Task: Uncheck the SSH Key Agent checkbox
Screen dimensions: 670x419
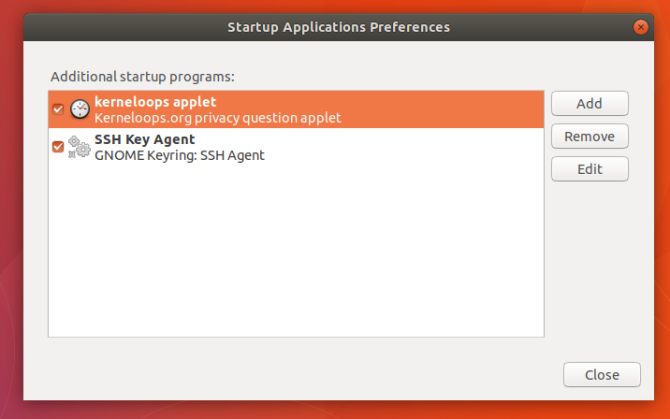Action: [x=58, y=147]
